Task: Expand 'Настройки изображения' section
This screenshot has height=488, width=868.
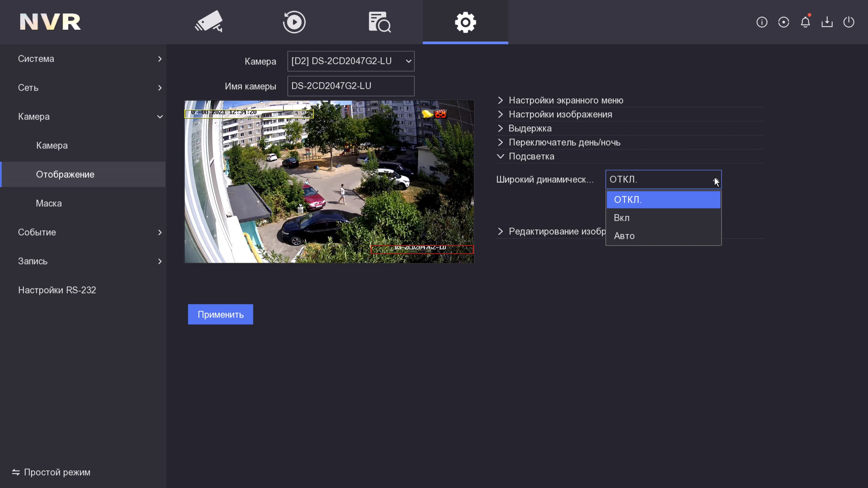Action: pyautogui.click(x=560, y=114)
